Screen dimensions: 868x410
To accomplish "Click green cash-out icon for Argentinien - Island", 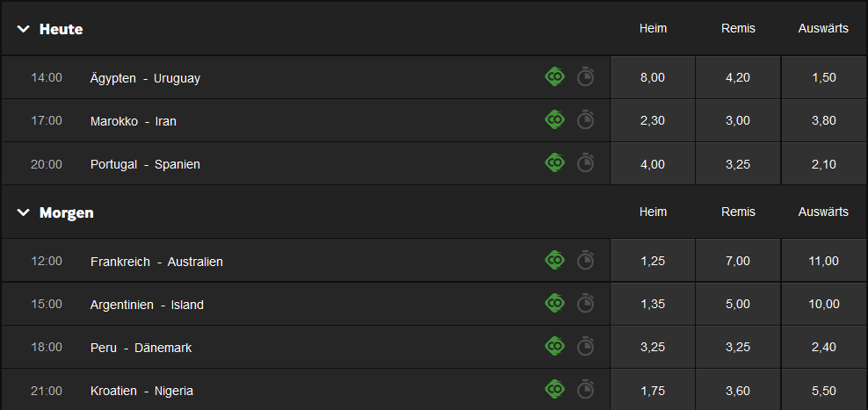I will coord(554,303).
